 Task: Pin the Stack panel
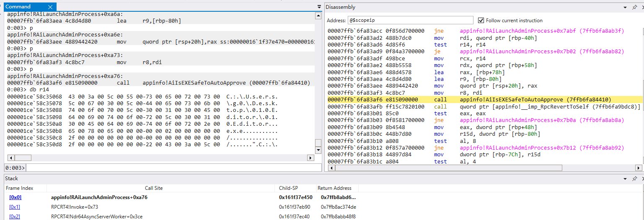[x=635, y=178]
